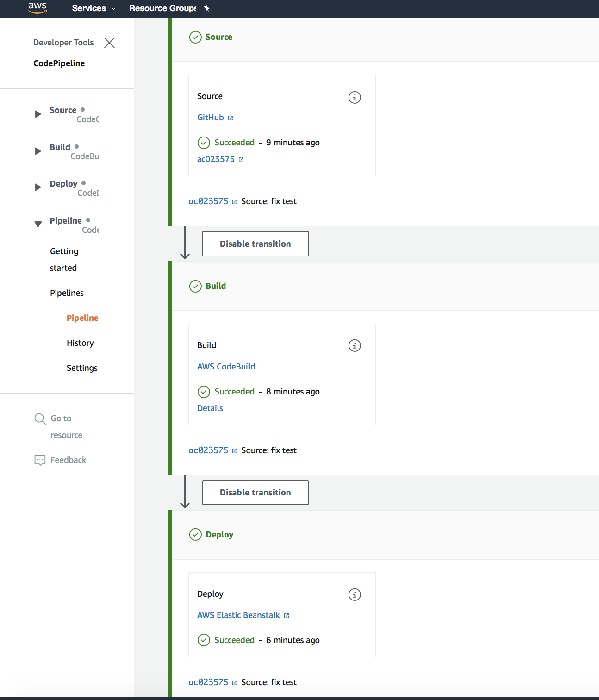599x700 pixels.
Task: Expand the Source section in sidebar
Action: coord(38,114)
